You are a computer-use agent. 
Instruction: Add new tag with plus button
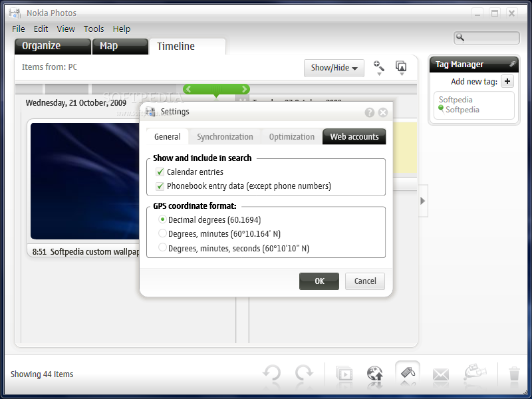point(507,81)
